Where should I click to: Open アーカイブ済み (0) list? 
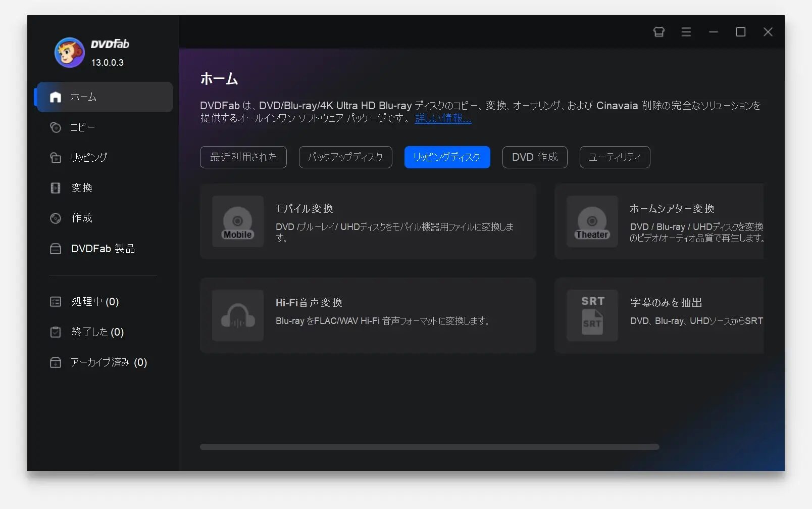pos(109,362)
